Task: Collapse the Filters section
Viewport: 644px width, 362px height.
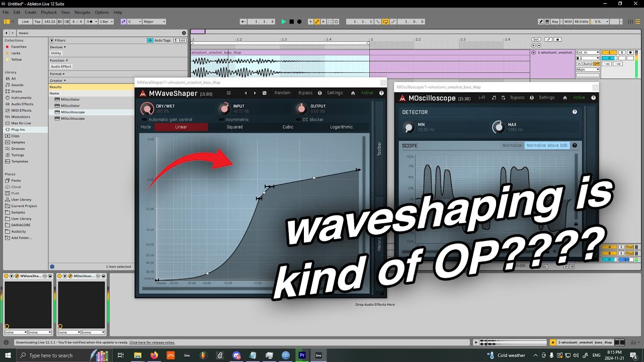Action: pos(51,40)
